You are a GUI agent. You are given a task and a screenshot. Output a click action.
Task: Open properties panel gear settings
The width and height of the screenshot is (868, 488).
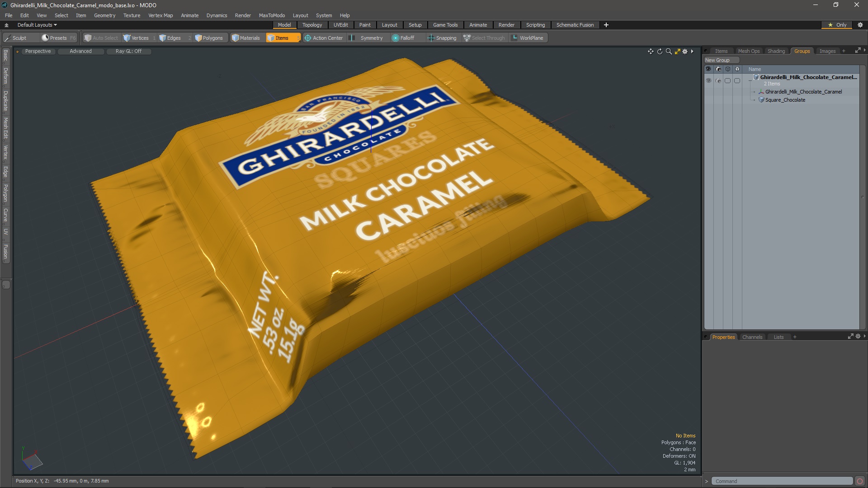[x=858, y=337]
